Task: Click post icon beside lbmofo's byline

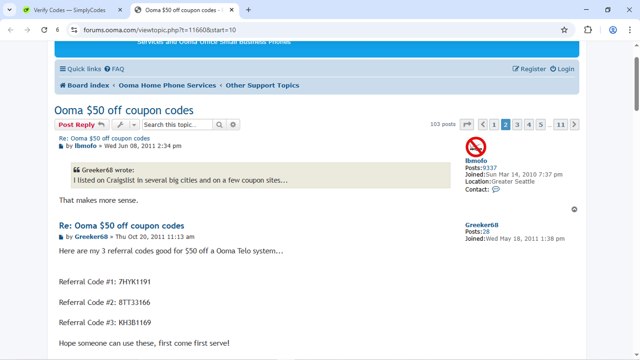Action: click(x=61, y=146)
